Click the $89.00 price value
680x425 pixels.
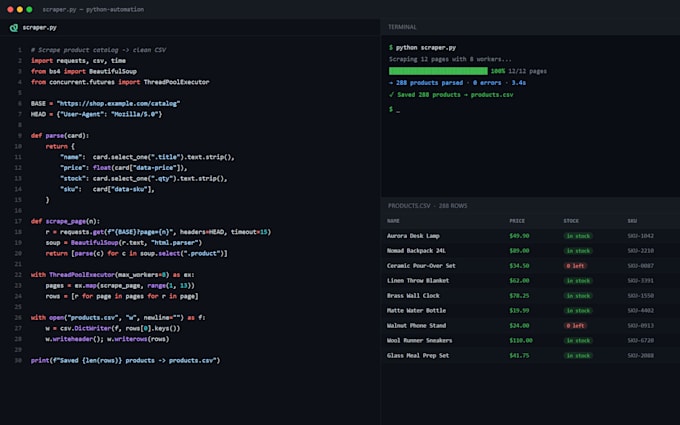click(x=519, y=251)
